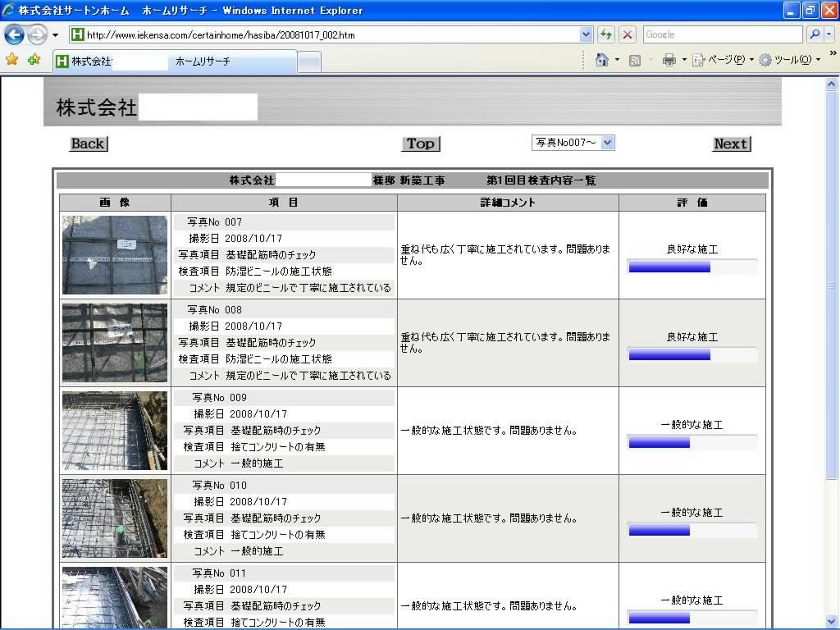
Task: Open the search provider options arrow
Action: (x=829, y=34)
